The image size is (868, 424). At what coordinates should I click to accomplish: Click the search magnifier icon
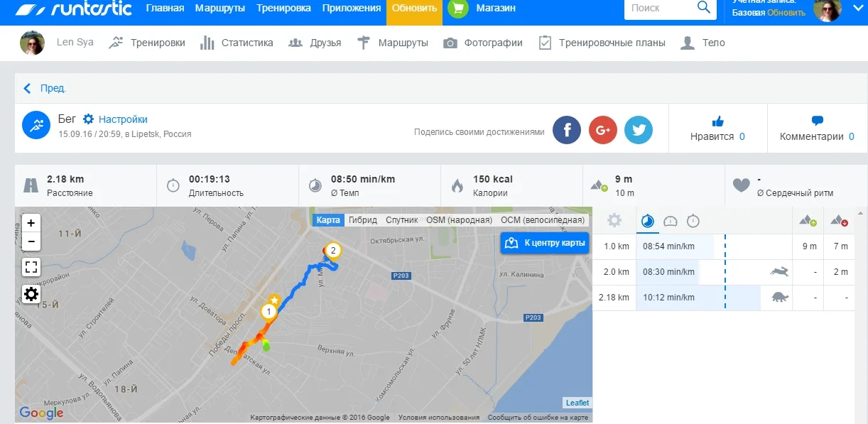[704, 8]
